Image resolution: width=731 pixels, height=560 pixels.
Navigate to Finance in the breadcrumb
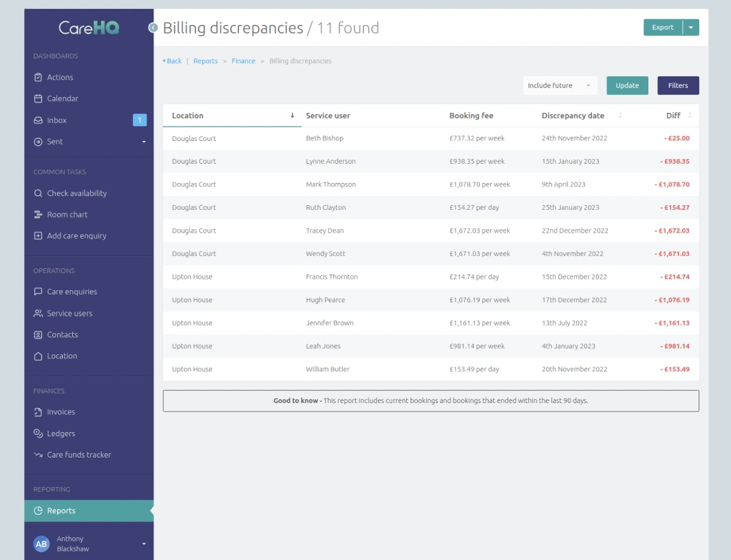coord(243,61)
